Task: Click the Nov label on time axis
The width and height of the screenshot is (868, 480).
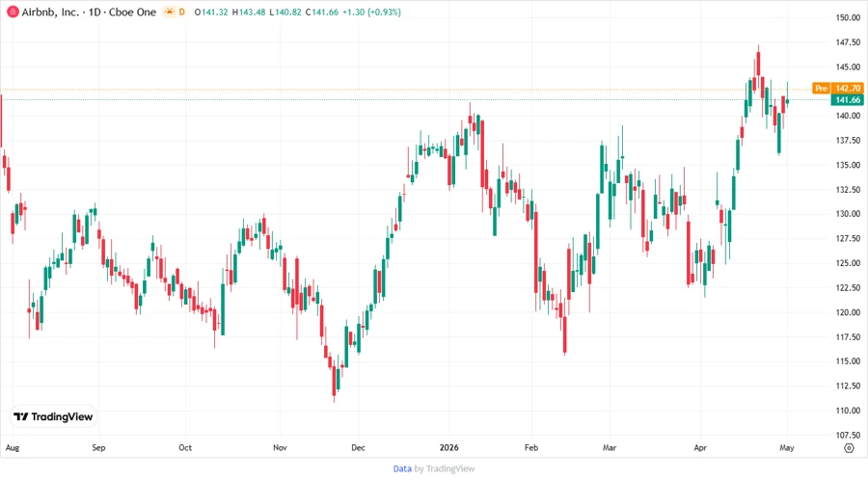Action: (280, 448)
